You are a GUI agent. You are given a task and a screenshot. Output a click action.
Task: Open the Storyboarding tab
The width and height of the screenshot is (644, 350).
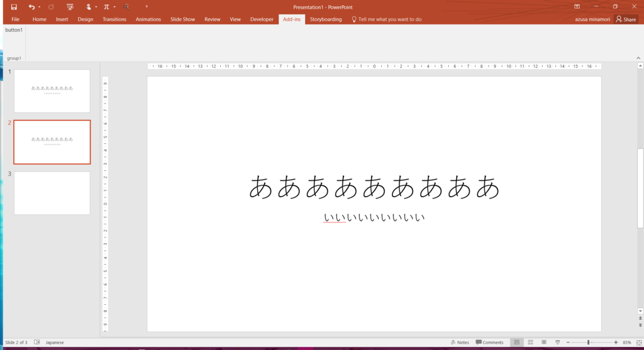pyautogui.click(x=326, y=19)
